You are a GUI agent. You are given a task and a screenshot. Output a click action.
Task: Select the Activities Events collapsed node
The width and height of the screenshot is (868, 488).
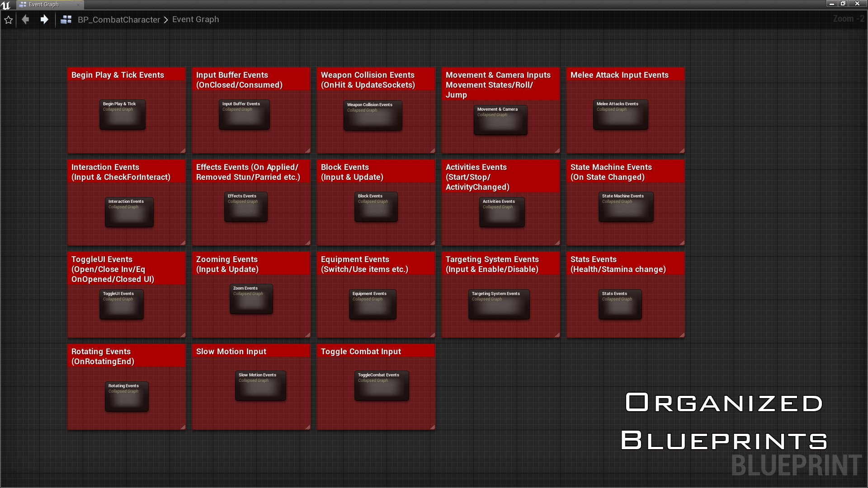(501, 212)
